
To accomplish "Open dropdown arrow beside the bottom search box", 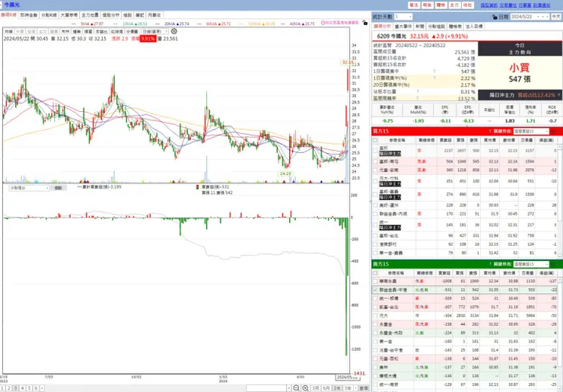I will point(288,388).
